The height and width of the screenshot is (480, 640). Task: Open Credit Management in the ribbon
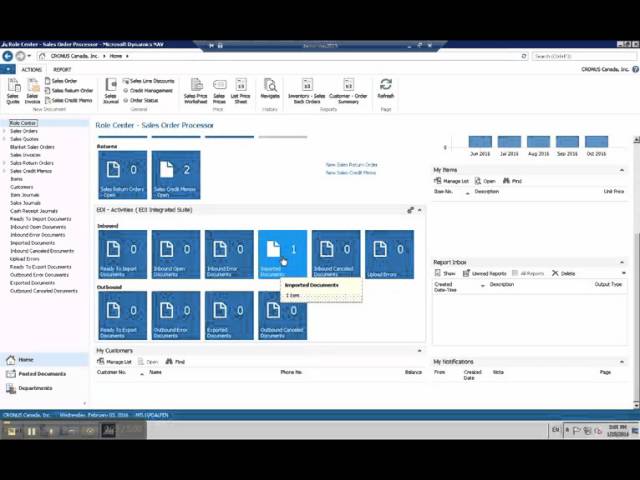point(148,91)
